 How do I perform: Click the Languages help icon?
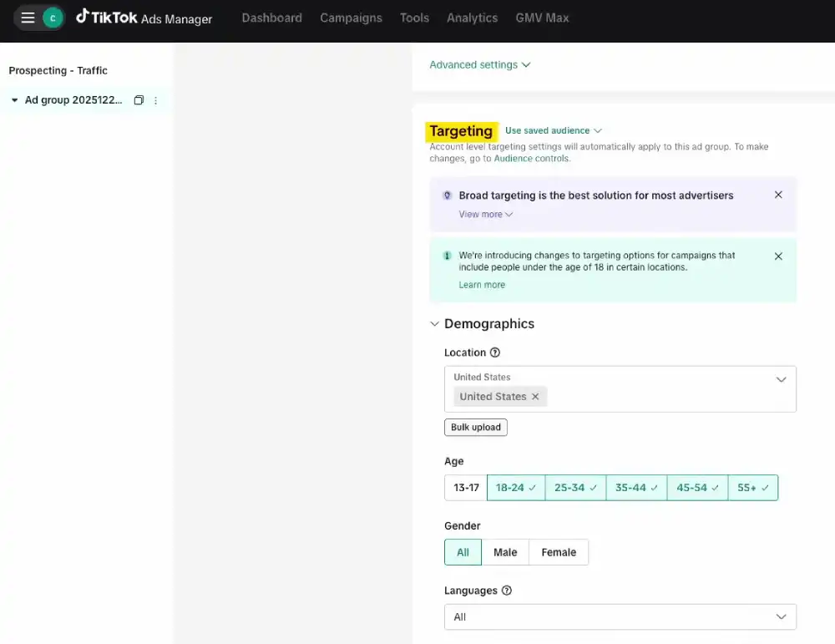(508, 590)
